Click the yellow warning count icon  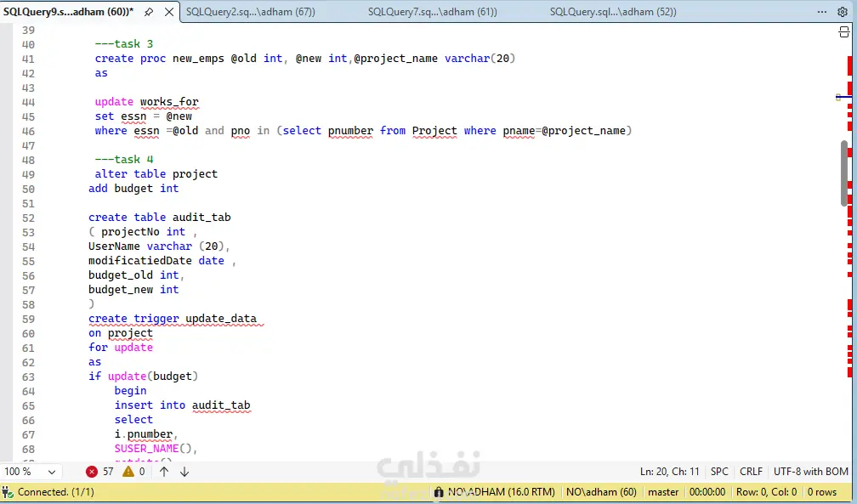(128, 471)
